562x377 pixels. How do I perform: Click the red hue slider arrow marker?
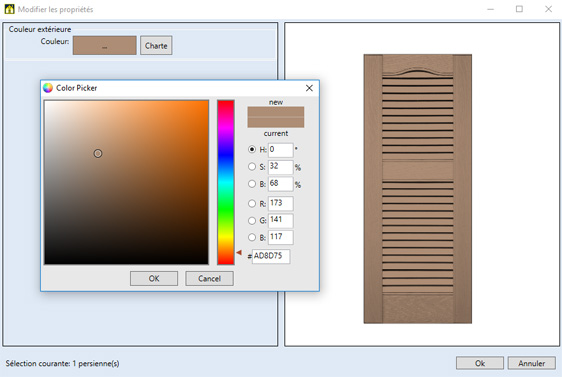(239, 253)
